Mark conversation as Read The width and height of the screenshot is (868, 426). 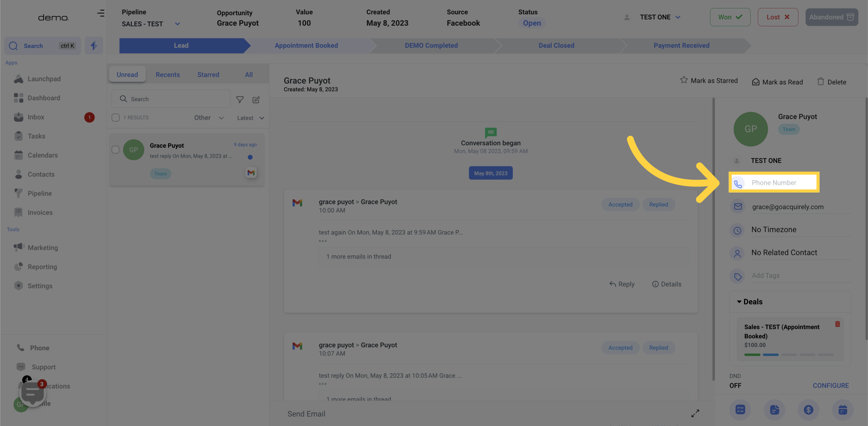tap(777, 82)
